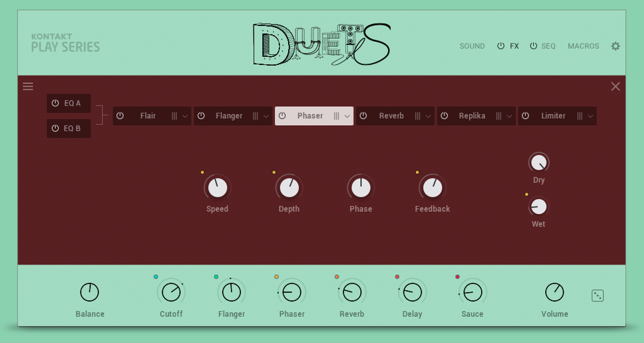Toggle Replika effect power

(x=444, y=116)
